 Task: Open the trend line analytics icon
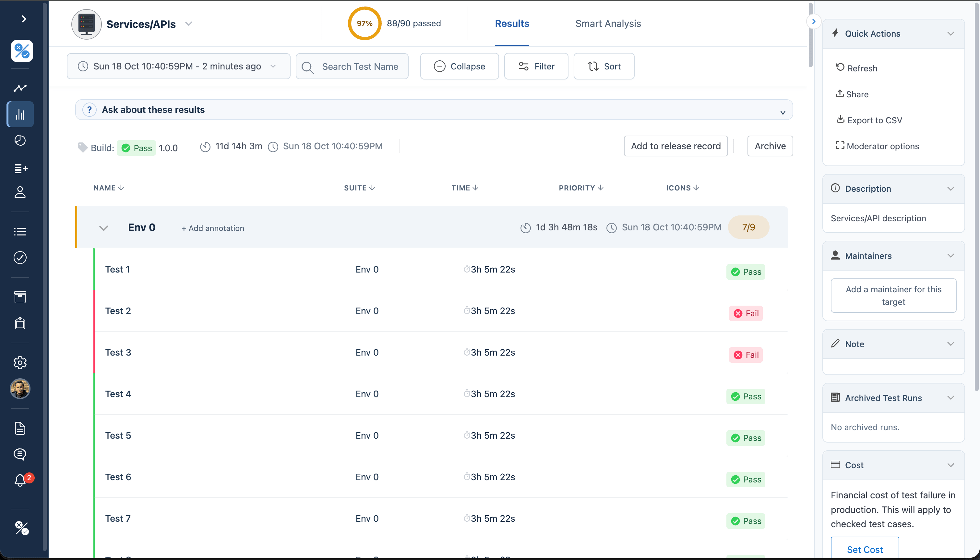click(20, 88)
